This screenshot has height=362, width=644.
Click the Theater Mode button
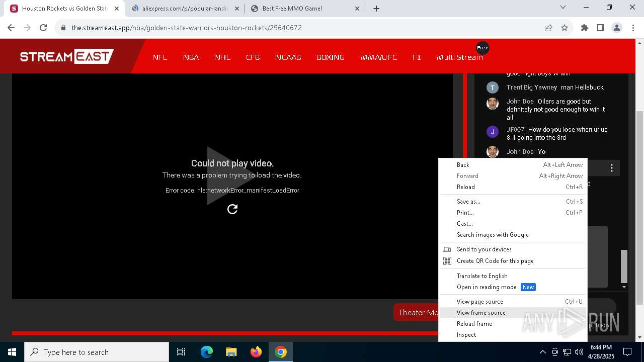click(x=416, y=312)
